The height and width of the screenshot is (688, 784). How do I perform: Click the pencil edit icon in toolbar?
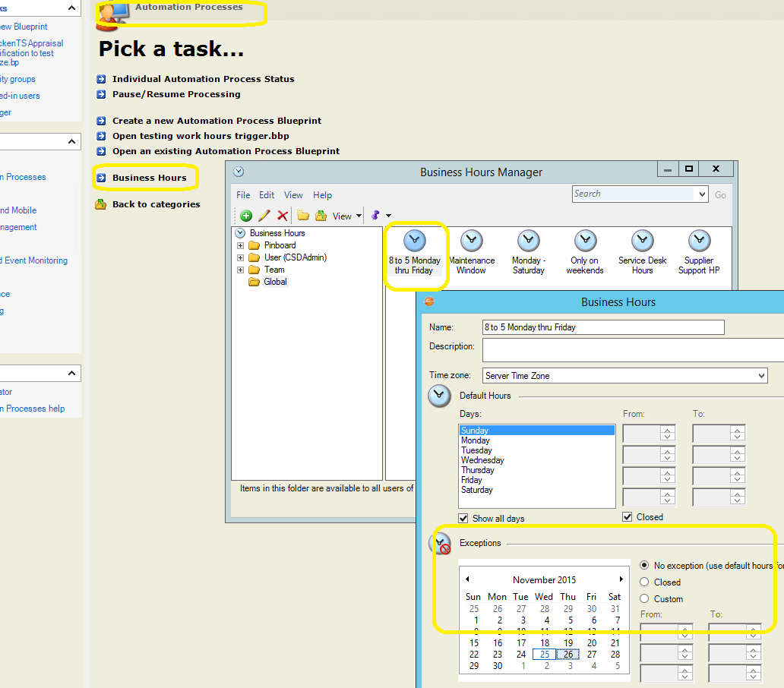[264, 216]
